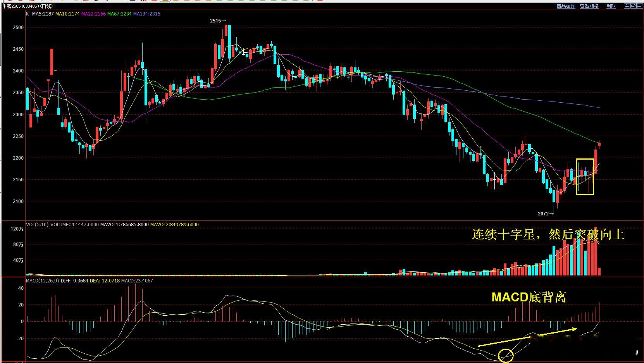Click the 2200 price axis label
644x363 pixels.
click(18, 158)
